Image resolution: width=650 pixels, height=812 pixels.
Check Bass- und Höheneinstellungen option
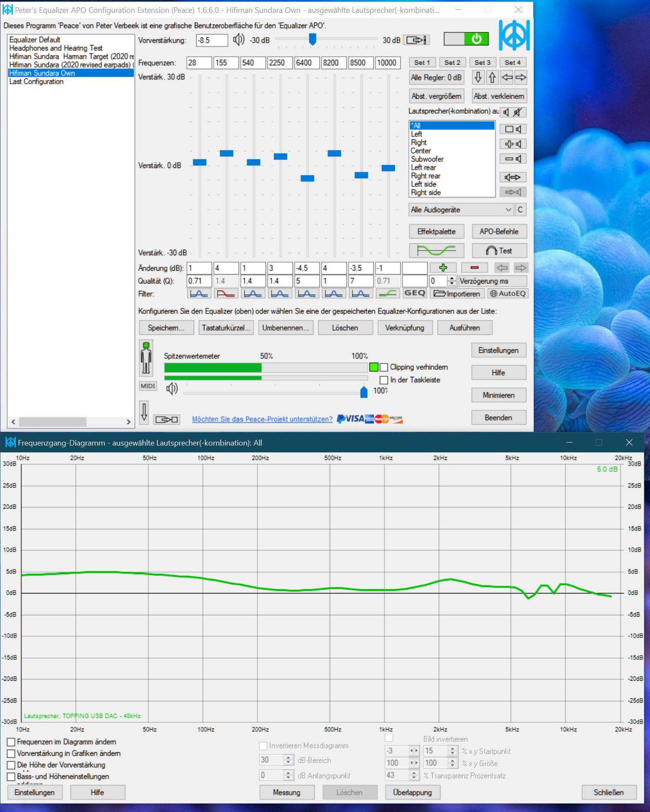(x=11, y=777)
